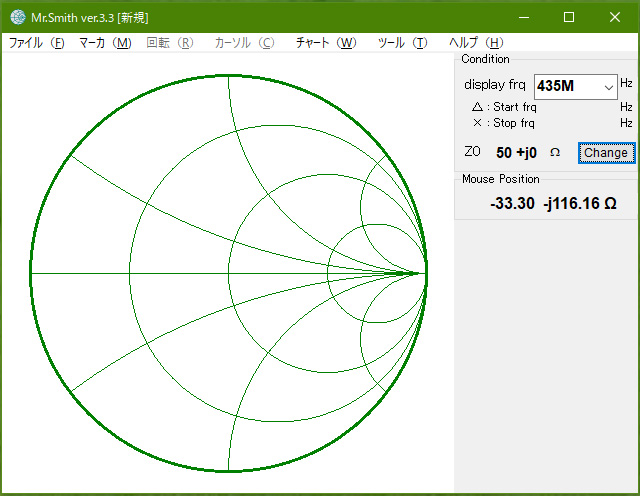Open the マーカ (M) menu
This screenshot has height=496, width=640.
point(105,43)
